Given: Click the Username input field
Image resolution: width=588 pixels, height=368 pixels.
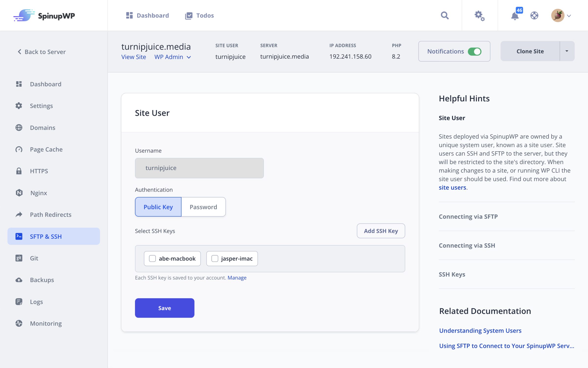Looking at the screenshot, I should (x=199, y=168).
